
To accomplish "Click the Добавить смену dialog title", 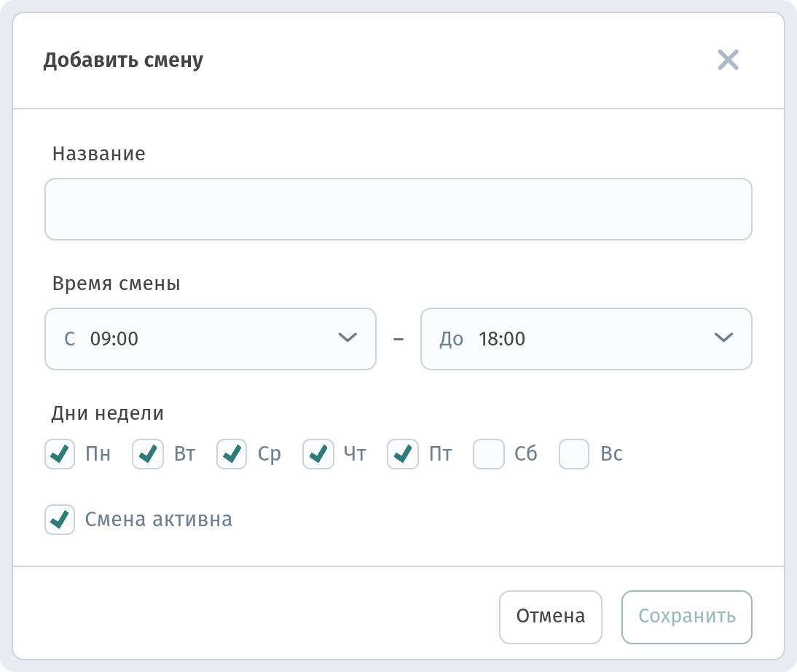I will click(124, 60).
